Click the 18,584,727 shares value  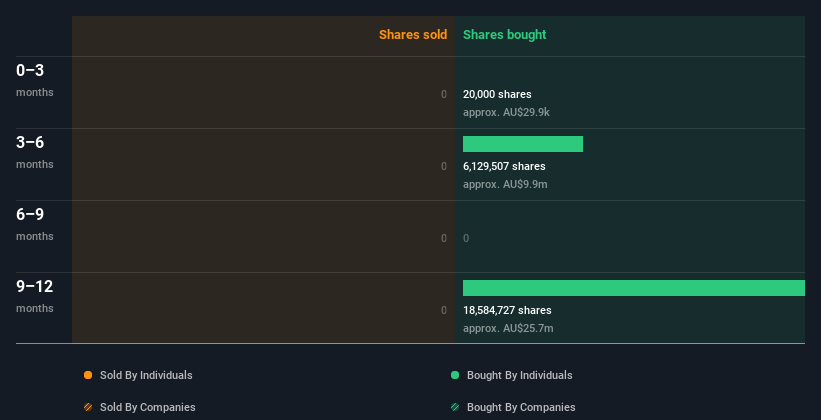click(507, 310)
